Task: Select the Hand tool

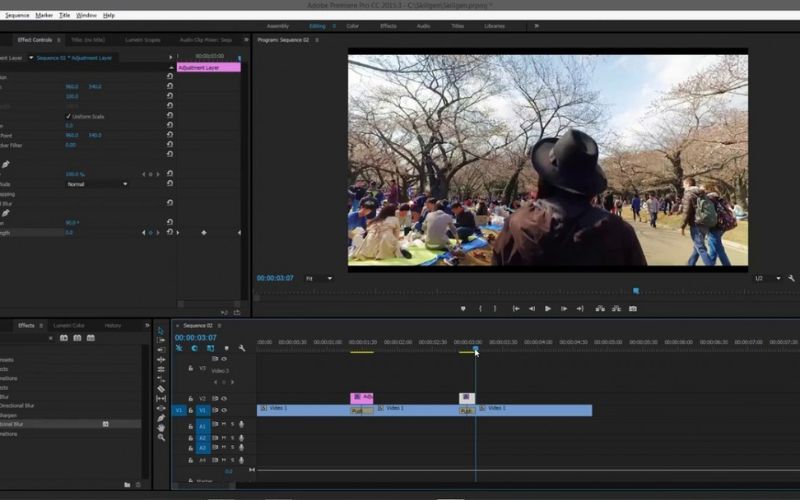Action: point(161,428)
